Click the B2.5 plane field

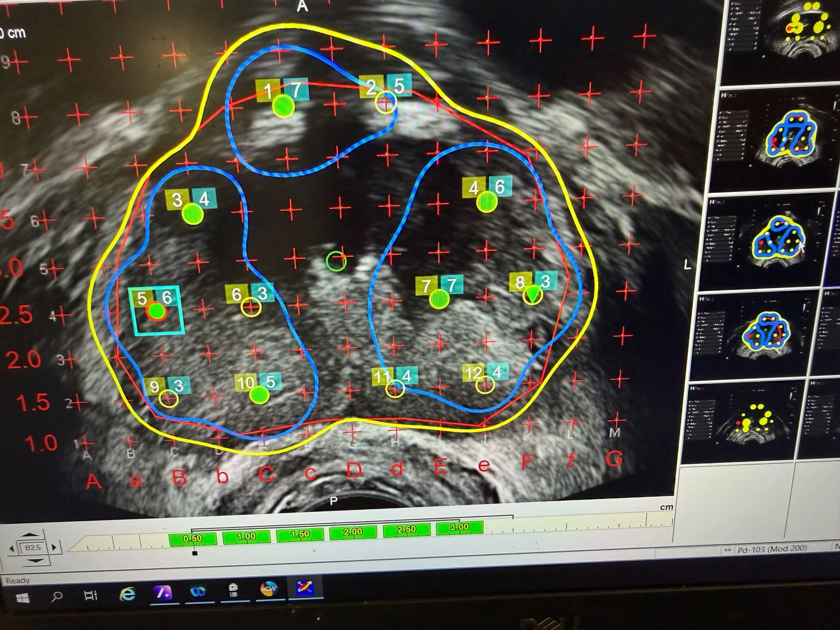click(33, 548)
